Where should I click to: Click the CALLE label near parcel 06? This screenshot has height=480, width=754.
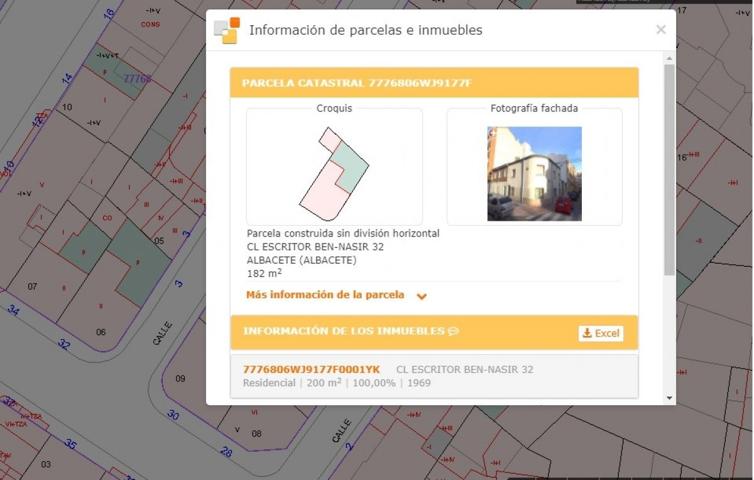163,333
